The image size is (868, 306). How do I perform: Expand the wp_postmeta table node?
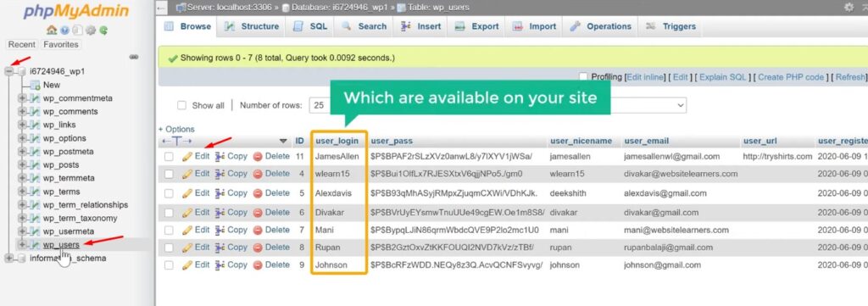click(22, 152)
